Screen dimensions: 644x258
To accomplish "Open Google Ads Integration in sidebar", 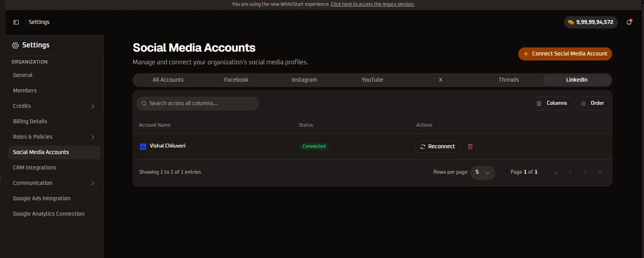I will [54, 198].
